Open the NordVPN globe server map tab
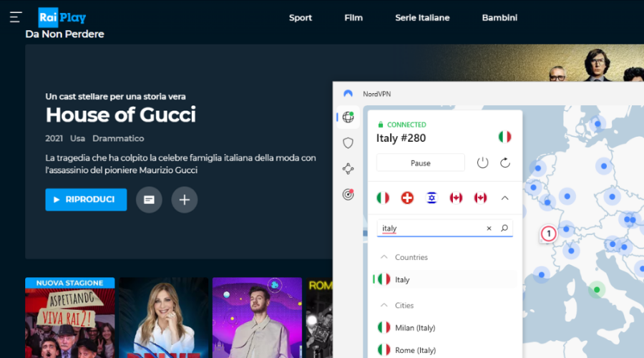 tap(348, 117)
